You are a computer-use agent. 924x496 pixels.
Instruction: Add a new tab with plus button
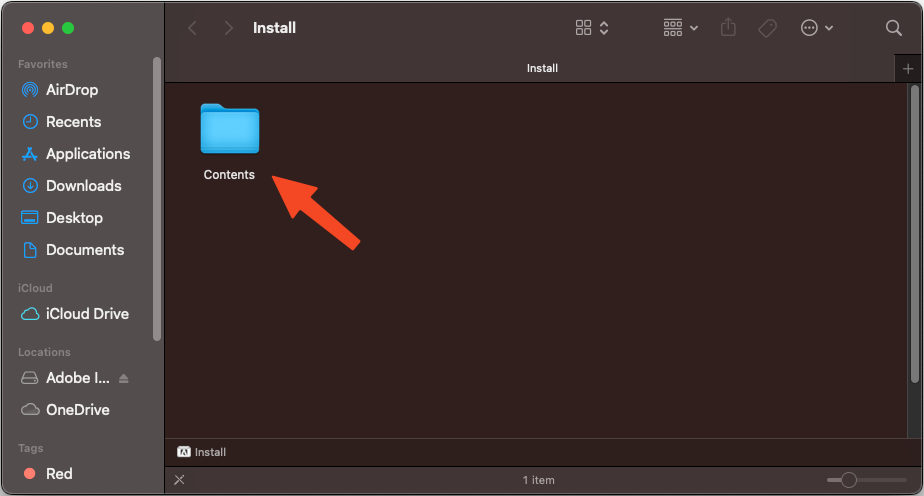click(908, 68)
